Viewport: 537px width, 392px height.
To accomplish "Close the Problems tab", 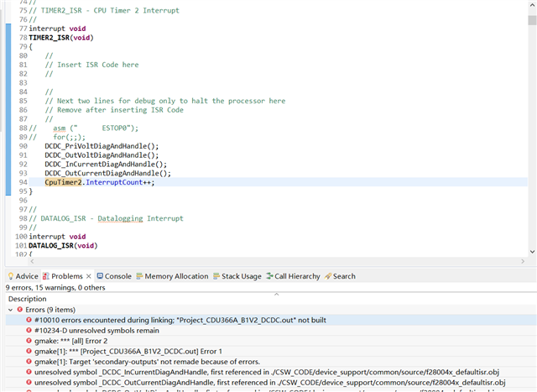I will tap(89, 276).
